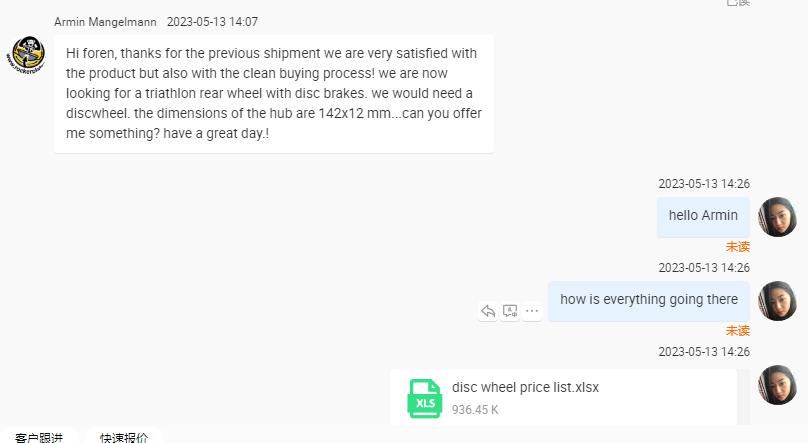
Task: Click sender avatar beside 'hello Armin'
Action: pos(777,217)
